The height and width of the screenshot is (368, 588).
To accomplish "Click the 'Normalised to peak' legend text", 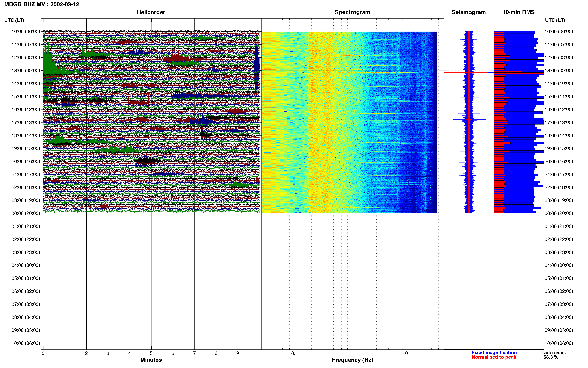I will coord(494,357).
